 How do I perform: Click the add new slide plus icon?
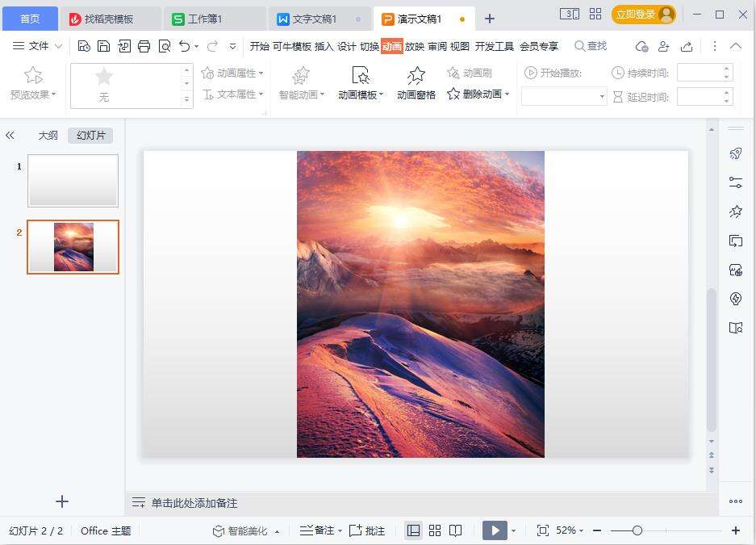coord(61,501)
